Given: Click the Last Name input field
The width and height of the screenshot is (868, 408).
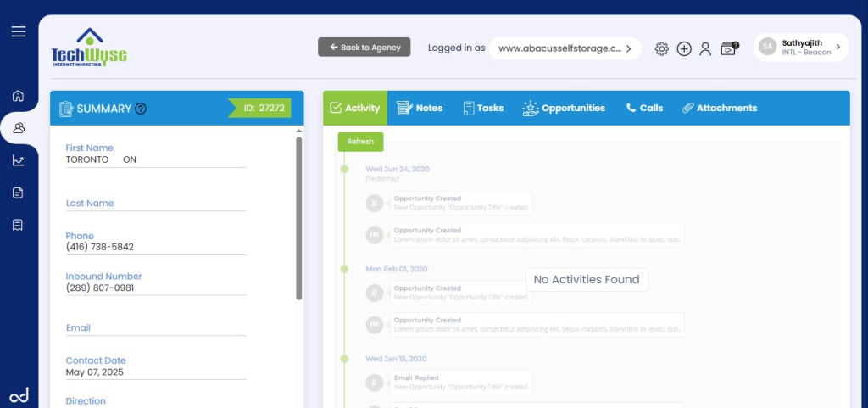Looking at the screenshot, I should (x=156, y=204).
